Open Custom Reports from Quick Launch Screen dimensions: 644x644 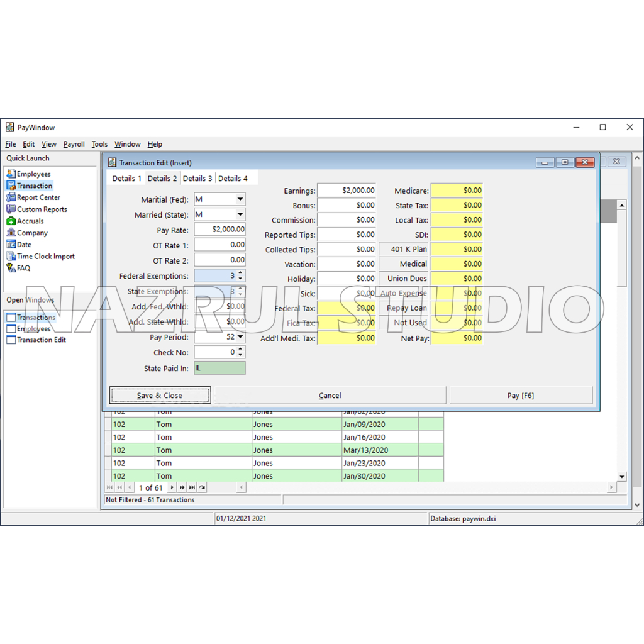click(42, 209)
